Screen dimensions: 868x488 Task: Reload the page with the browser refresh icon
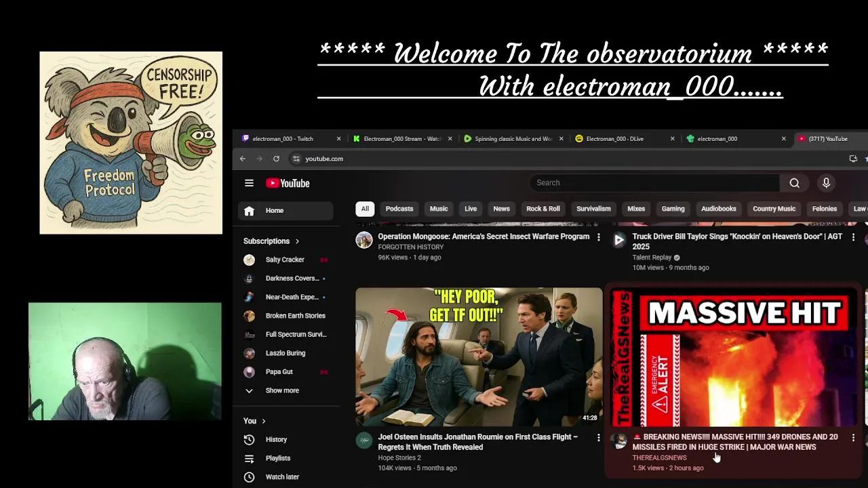tap(276, 159)
